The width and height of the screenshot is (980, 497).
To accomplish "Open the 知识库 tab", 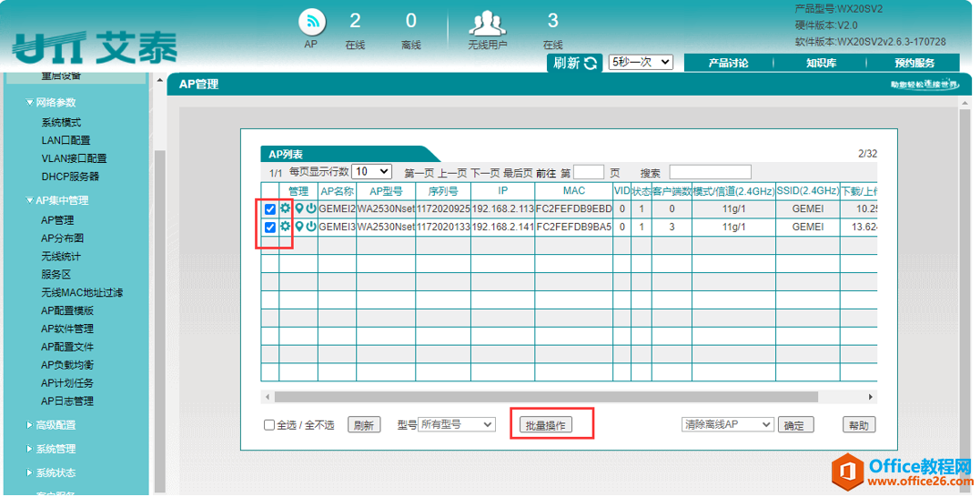I will point(821,63).
